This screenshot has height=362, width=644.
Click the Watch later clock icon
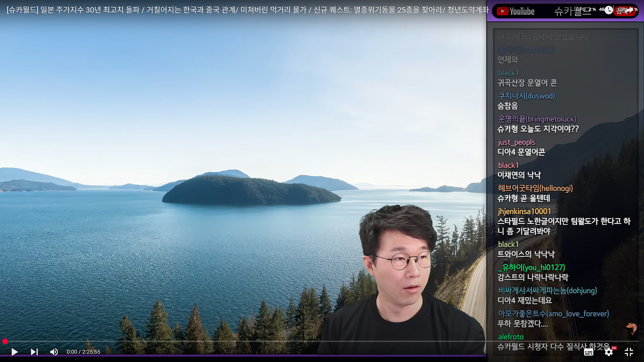(608, 10)
